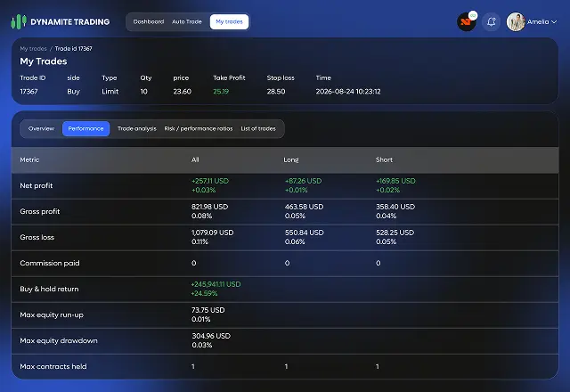Open the notifications bell
Image resolution: width=570 pixels, height=392 pixels.
point(491,22)
